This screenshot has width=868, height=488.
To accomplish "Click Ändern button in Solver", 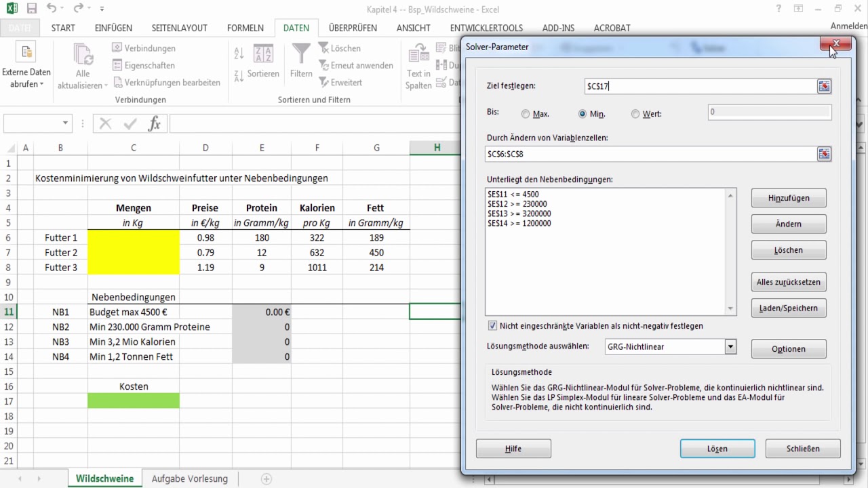I will [x=789, y=224].
